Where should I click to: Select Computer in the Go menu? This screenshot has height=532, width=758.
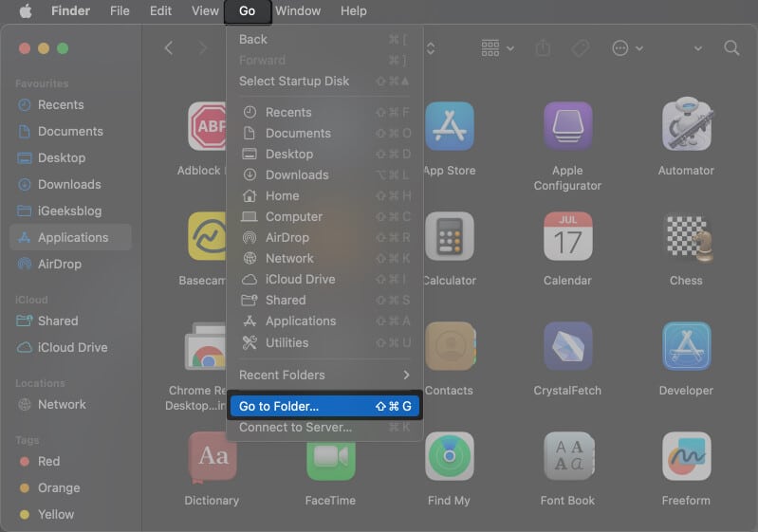point(324,217)
